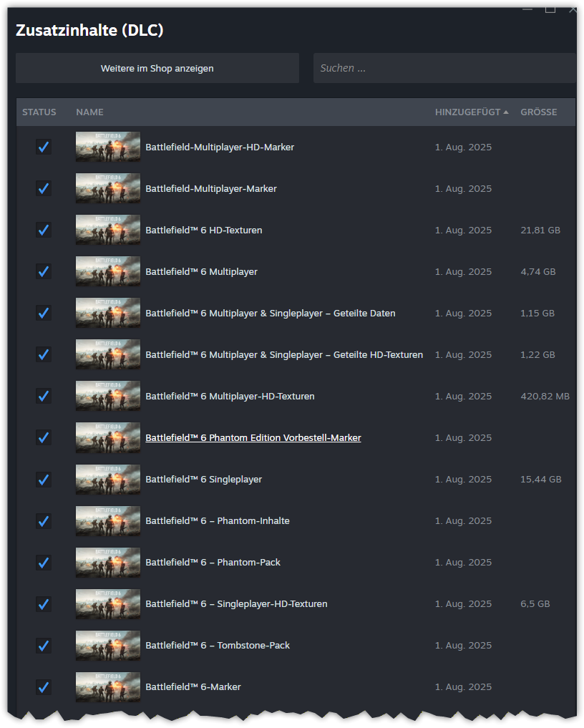Click Phantom Edition Vorbestell-Marker thumbnail
This screenshot has width=584, height=728.
107,437
